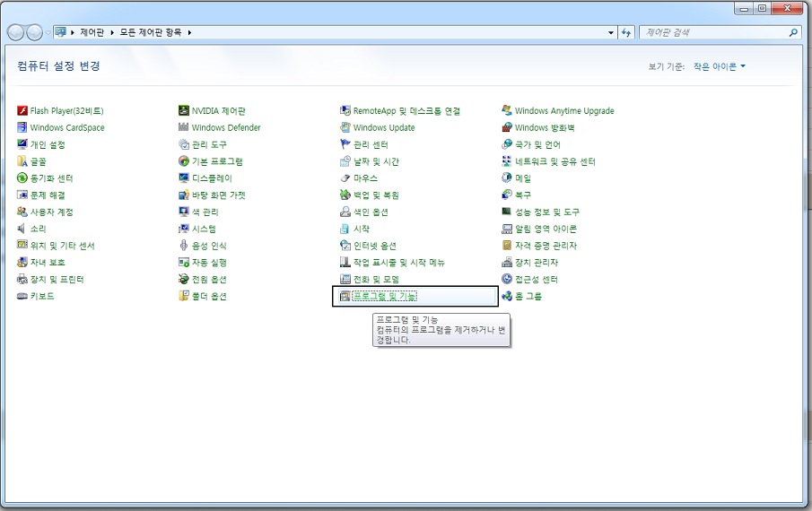Refresh the Control Panel view
Screen dimensions: 812x511
point(626,32)
